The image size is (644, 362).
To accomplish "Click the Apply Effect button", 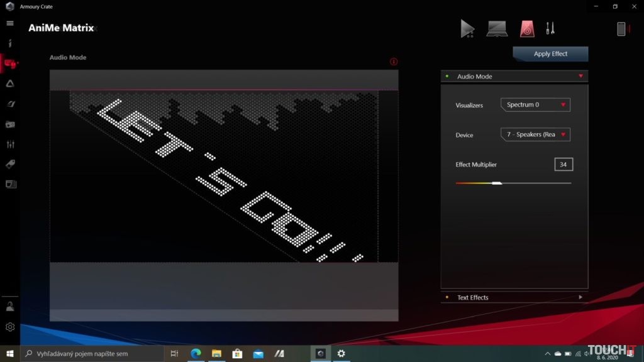I will (x=550, y=53).
